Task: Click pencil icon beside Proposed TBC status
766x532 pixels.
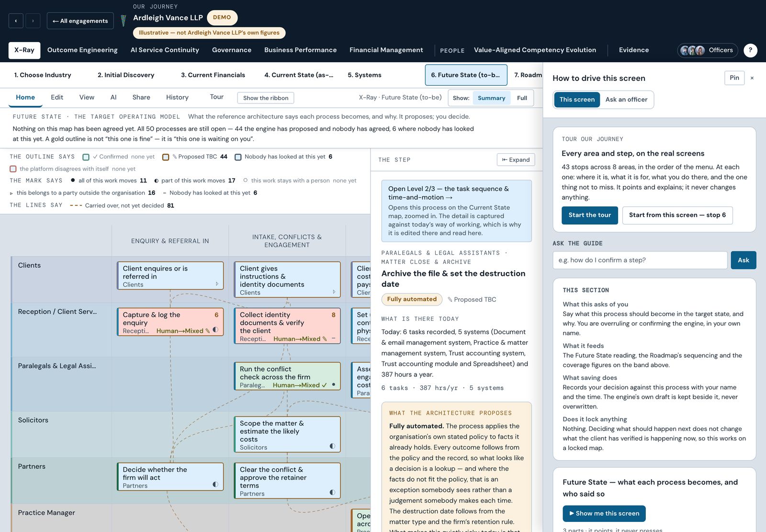Action: [x=450, y=300]
